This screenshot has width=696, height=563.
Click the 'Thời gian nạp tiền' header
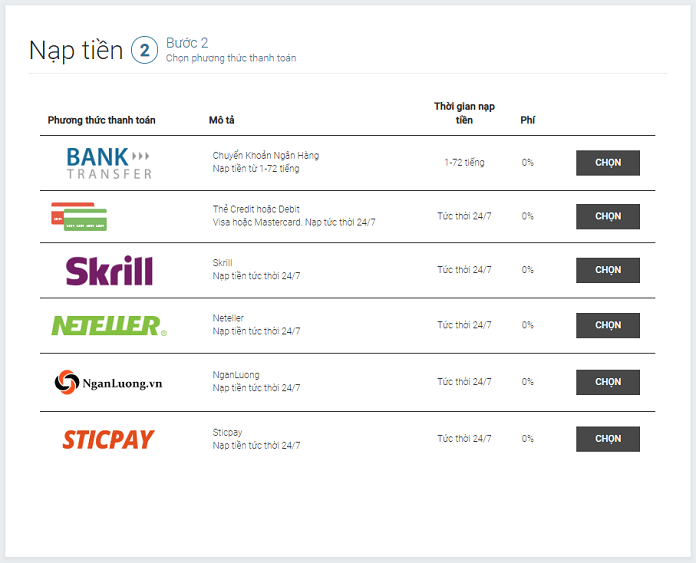coord(464,113)
